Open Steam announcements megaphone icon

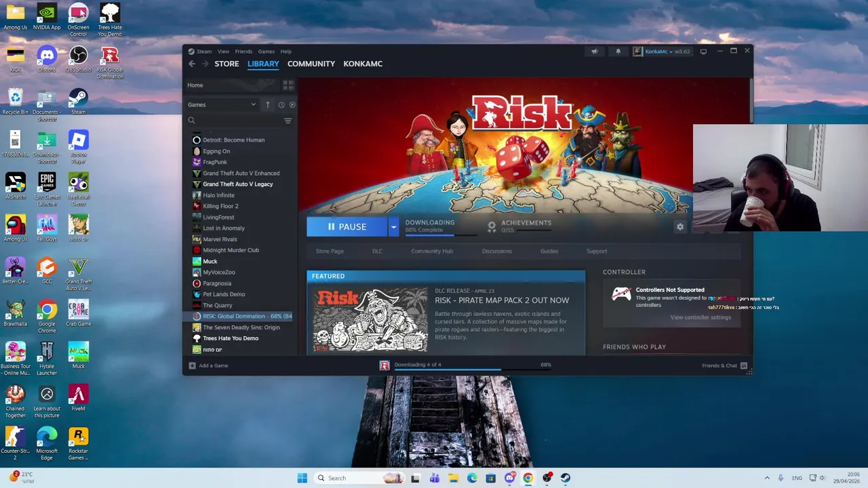coord(595,52)
